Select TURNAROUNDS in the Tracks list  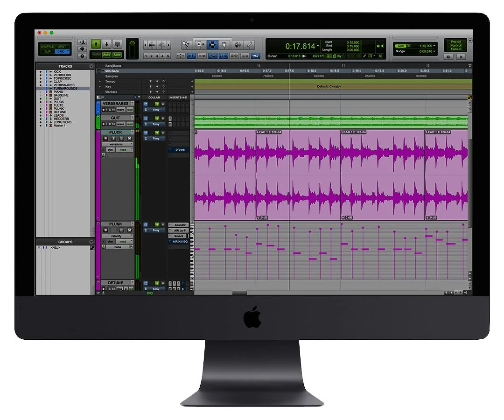(65, 88)
